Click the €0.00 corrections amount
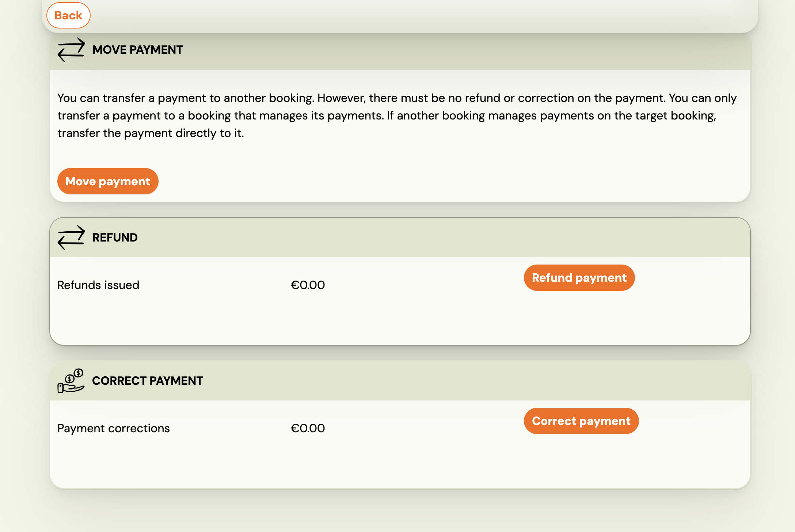Viewport: 795px width, 532px height. [x=308, y=428]
